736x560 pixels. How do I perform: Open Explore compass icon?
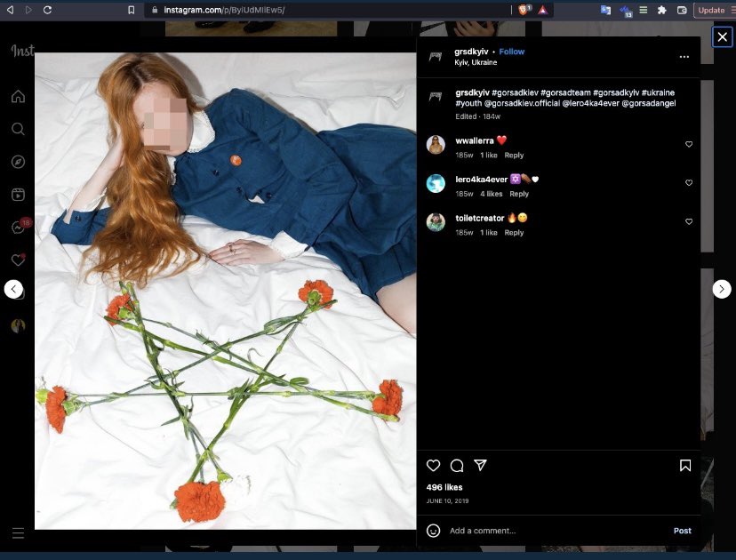tap(18, 162)
